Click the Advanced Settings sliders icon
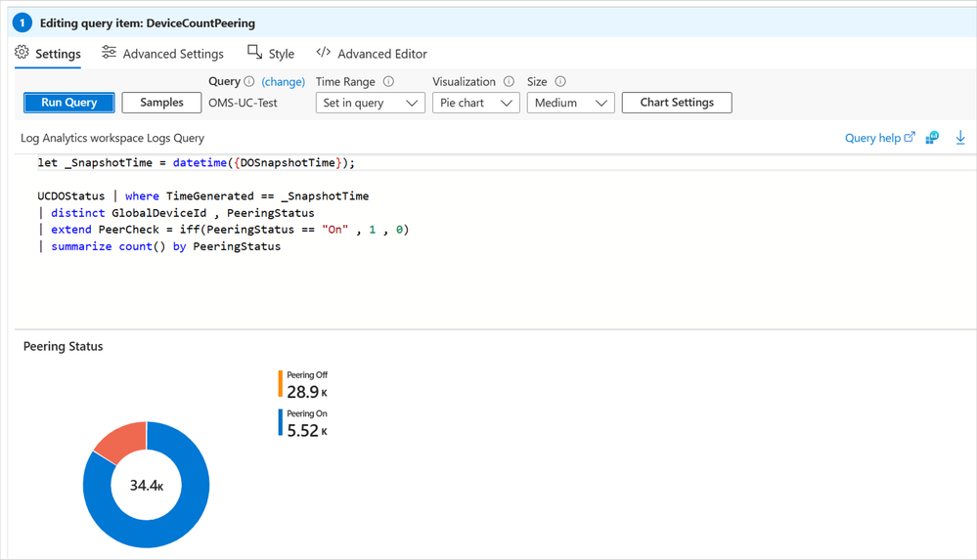 [x=109, y=53]
